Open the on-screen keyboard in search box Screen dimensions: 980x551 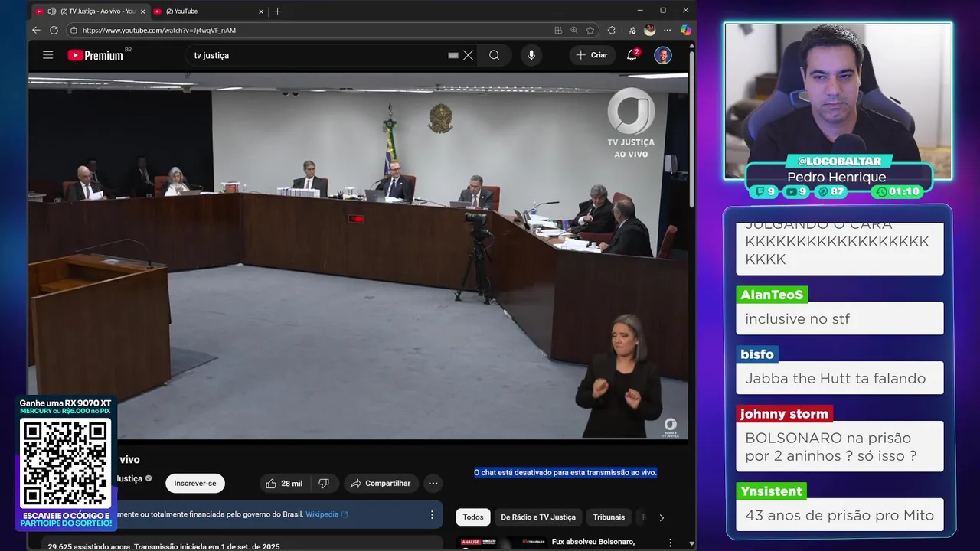click(453, 55)
